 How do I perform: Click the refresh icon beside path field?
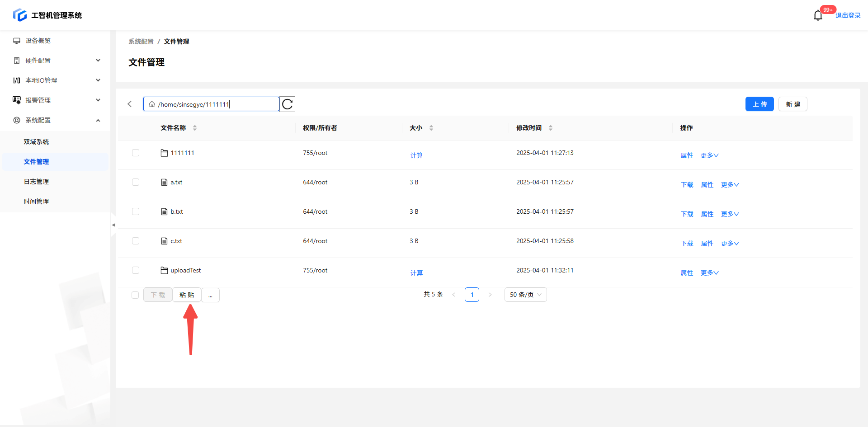click(287, 104)
